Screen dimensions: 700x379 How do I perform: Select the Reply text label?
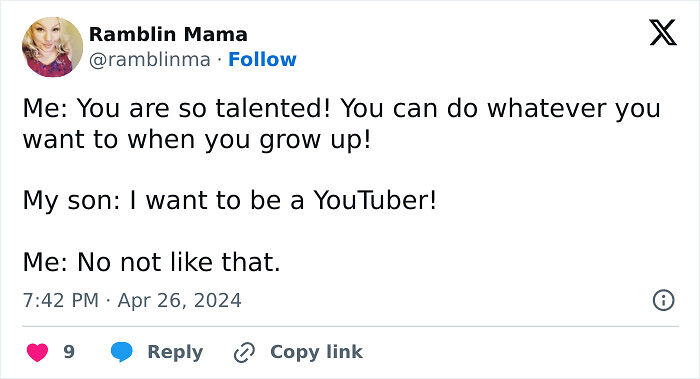pyautogui.click(x=175, y=352)
